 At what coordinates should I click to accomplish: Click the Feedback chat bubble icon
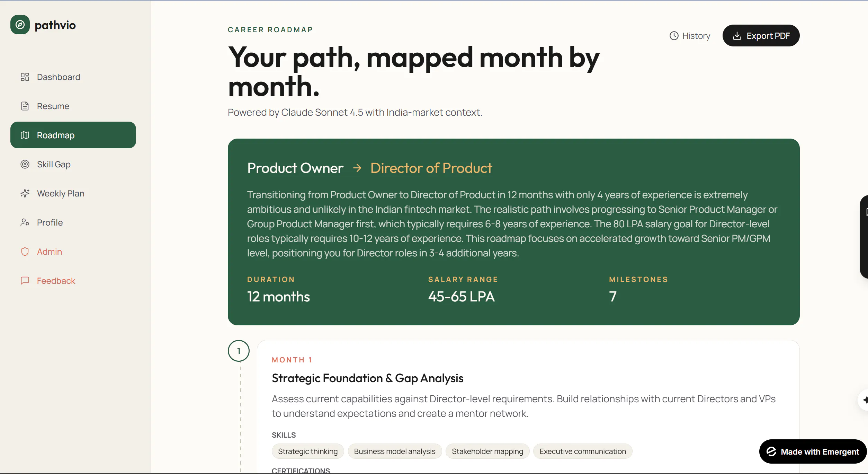coord(25,281)
